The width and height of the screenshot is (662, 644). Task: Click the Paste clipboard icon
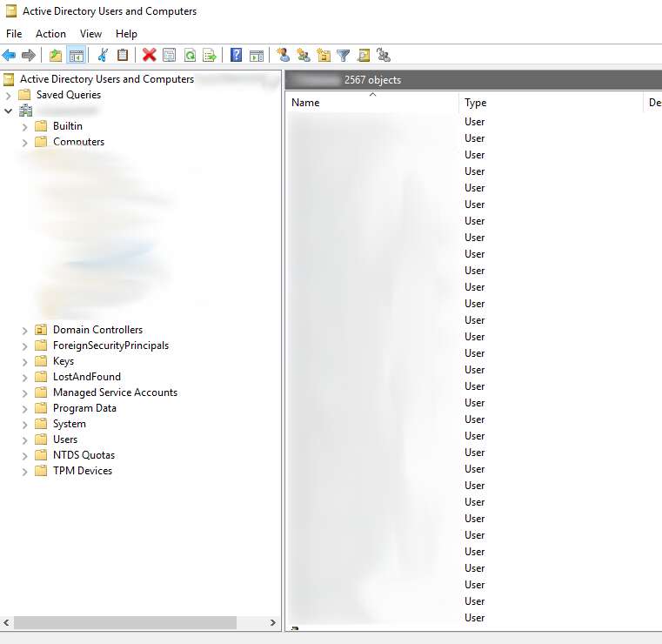[x=123, y=55]
